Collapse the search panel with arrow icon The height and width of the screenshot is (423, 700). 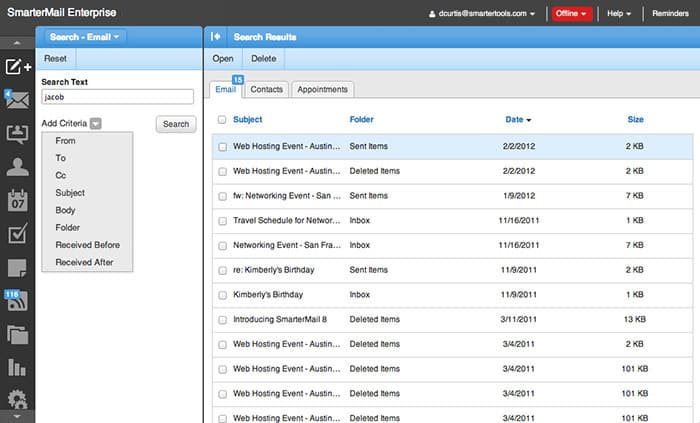click(x=215, y=37)
